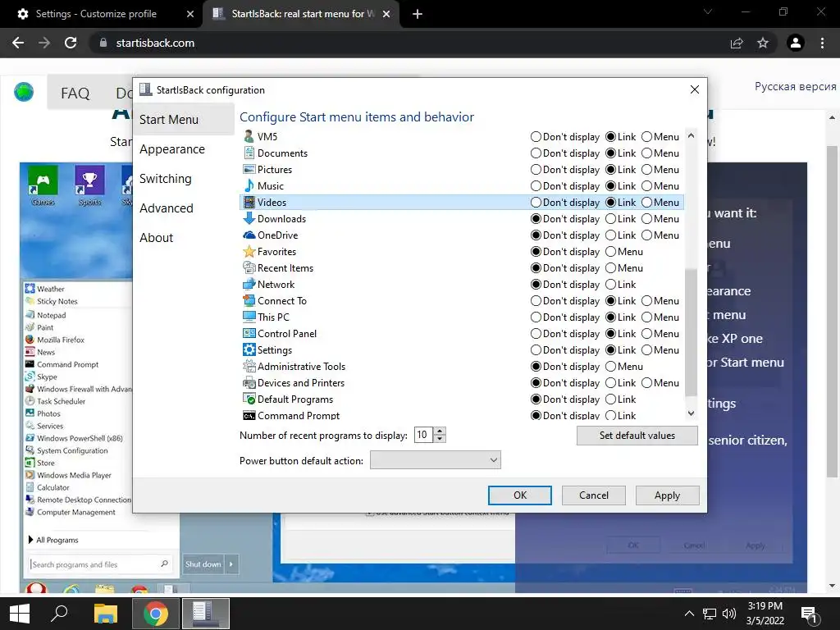This screenshot has height=630, width=840.
Task: Click the OneDrive cloud icon
Action: click(249, 235)
